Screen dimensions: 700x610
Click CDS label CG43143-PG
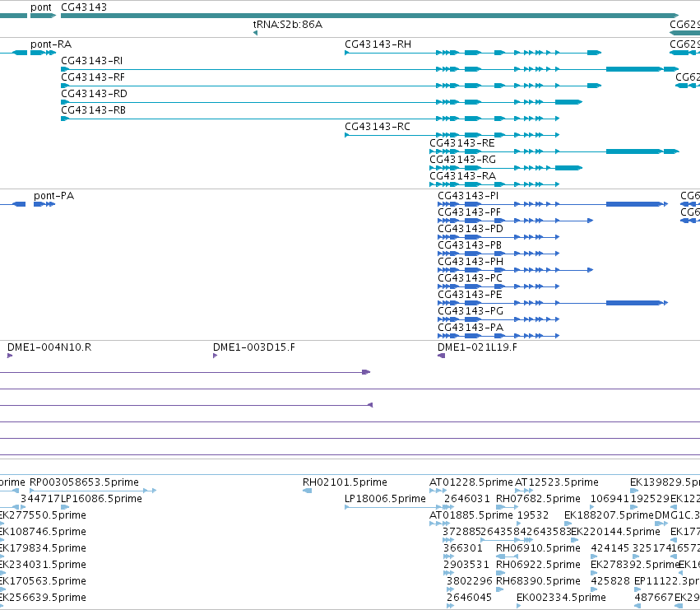point(471,312)
